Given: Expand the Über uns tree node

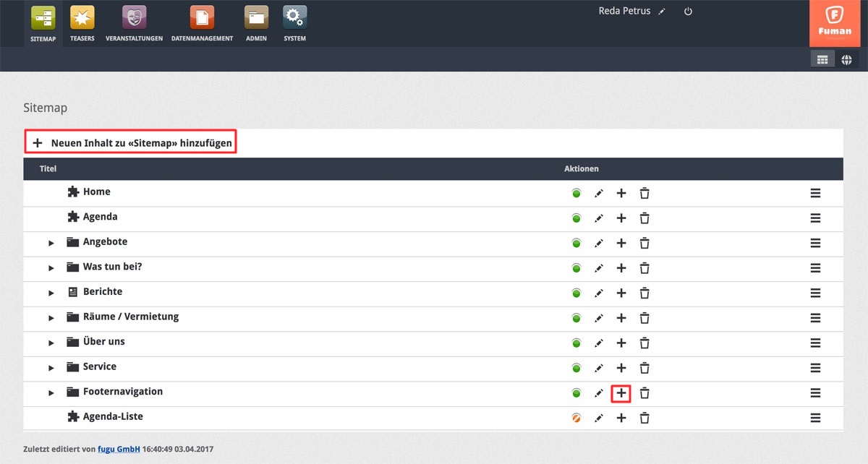Looking at the screenshot, I should (51, 343).
